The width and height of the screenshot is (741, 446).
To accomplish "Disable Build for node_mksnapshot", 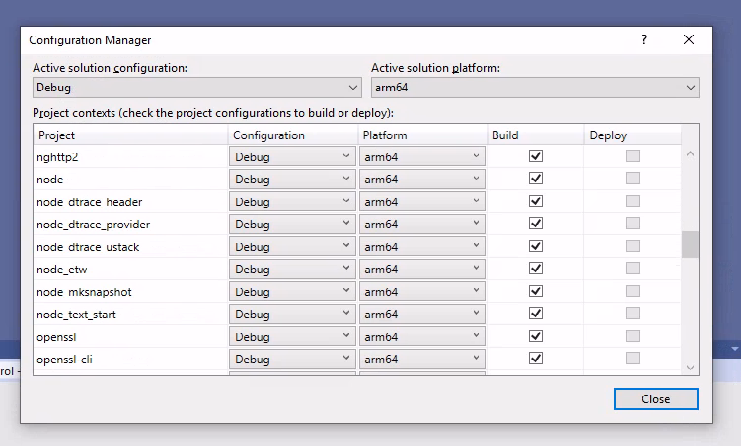I will tap(536, 291).
